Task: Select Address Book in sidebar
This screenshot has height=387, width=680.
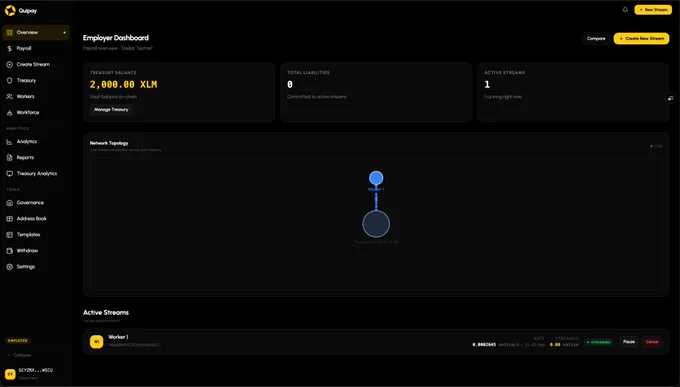Action: [x=36, y=219]
